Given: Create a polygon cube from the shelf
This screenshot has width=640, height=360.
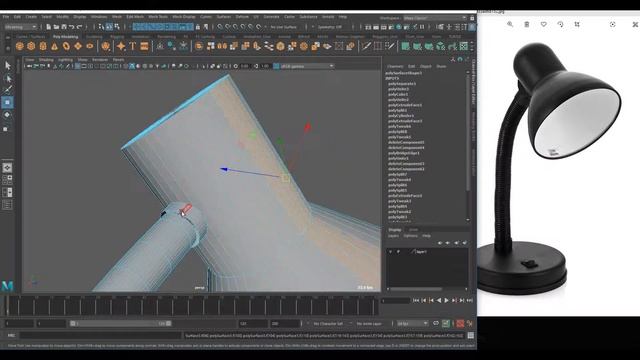Looking at the screenshot, I should [31, 46].
